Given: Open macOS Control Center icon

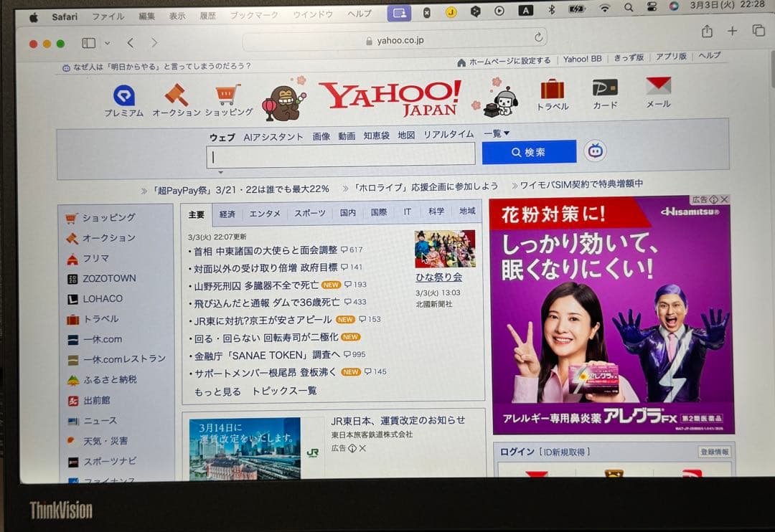Looking at the screenshot, I should [x=652, y=7].
